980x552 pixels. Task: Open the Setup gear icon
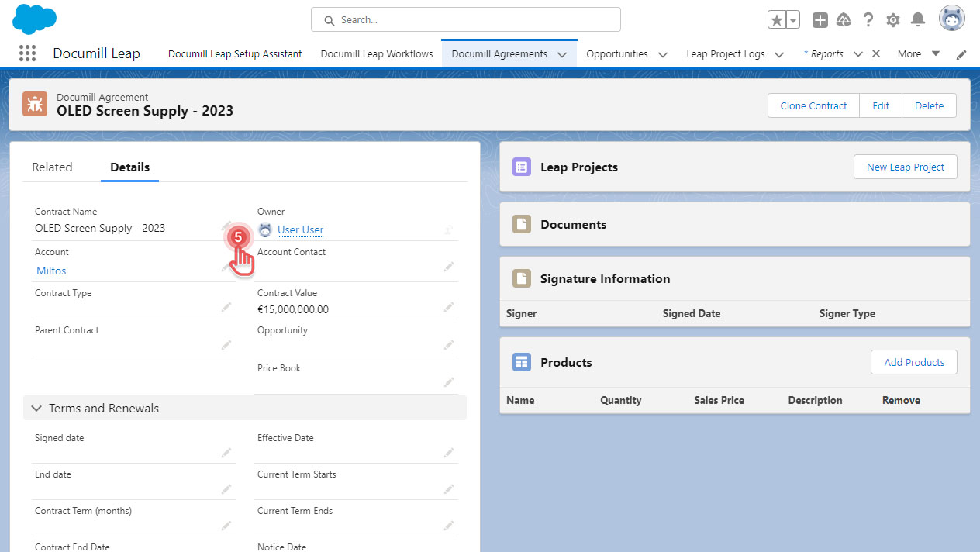tap(893, 20)
